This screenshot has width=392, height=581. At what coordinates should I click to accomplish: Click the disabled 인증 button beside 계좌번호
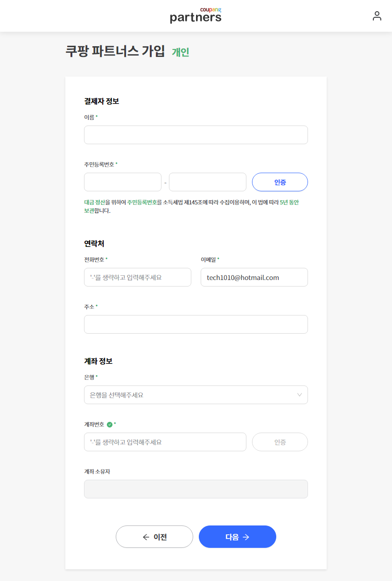280,442
